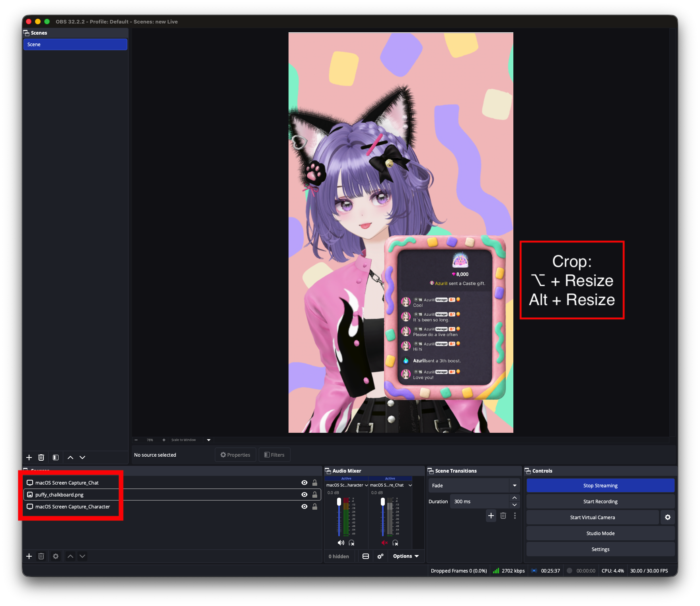Viewport: 700px width, 606px height.
Task: Adjust the Chat channel volume fader
Action: (x=383, y=502)
